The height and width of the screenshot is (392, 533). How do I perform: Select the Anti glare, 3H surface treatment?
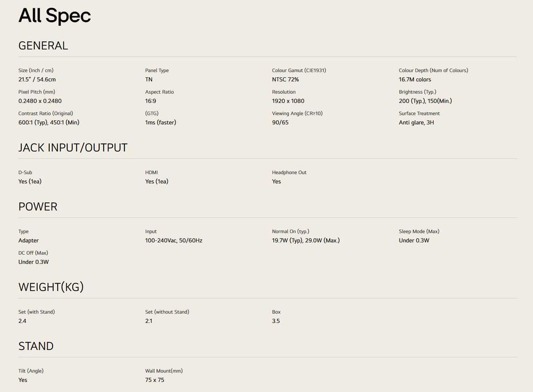416,122
